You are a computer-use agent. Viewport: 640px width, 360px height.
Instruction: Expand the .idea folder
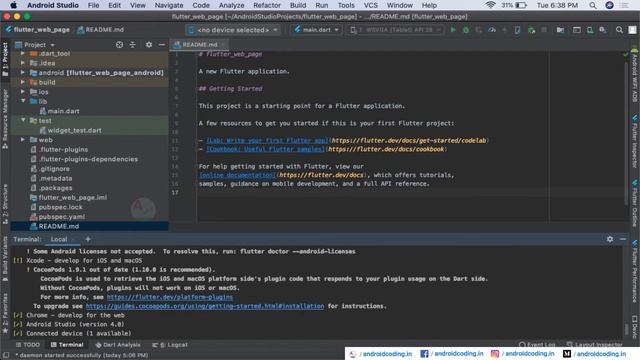coord(23,63)
